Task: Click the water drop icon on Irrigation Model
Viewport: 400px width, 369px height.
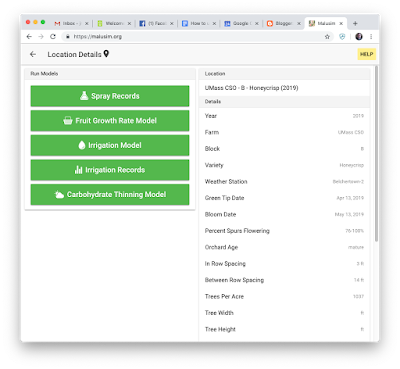Action: point(82,145)
